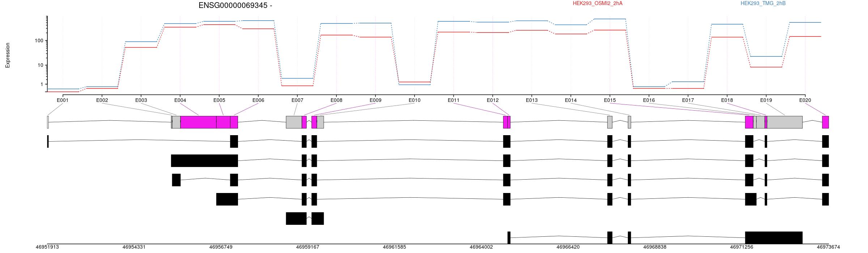
Task: Click exon label E019
Action: (766, 100)
